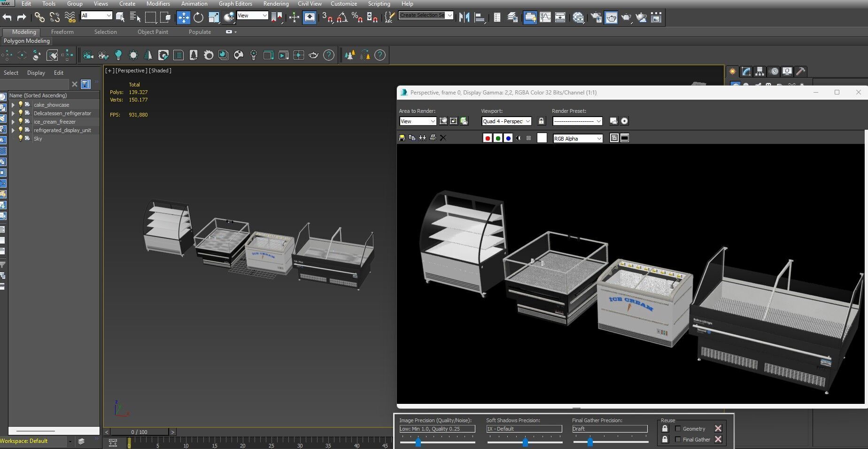Toggle visibility bulb of cake_showcase
Viewport: 868px width, 449px height.
(21, 104)
